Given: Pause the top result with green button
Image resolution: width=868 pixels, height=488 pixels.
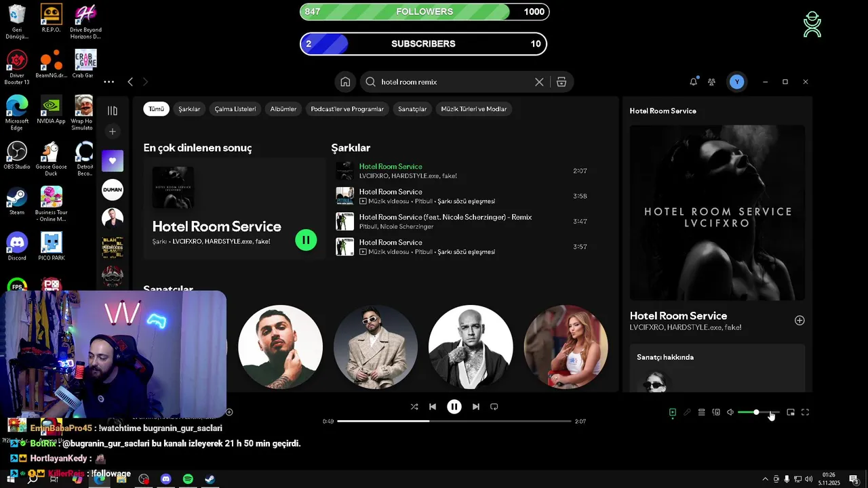Looking at the screenshot, I should click(x=306, y=240).
